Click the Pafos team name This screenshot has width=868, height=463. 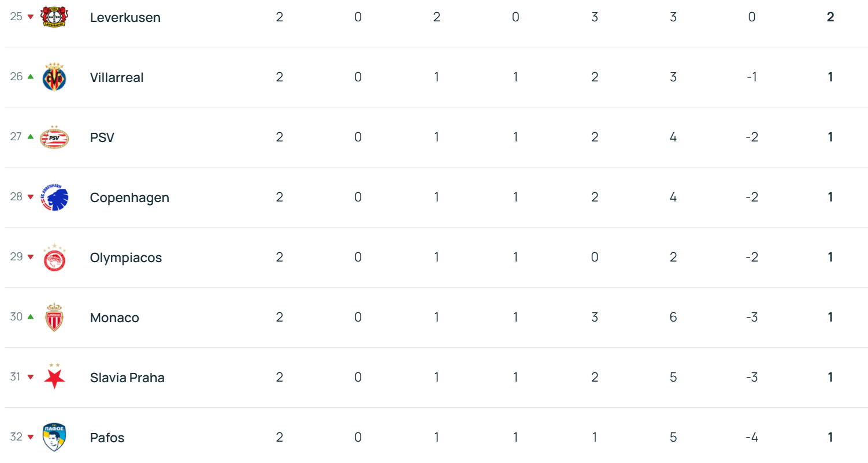(107, 438)
